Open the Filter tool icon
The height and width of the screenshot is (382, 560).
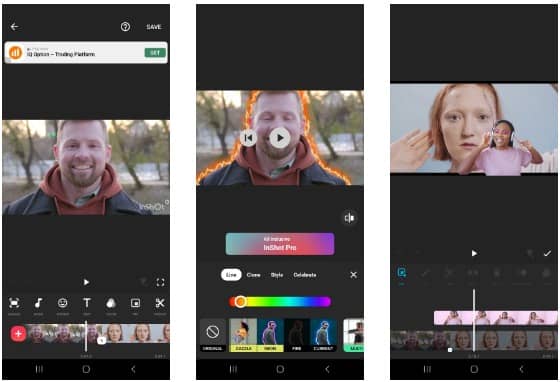[x=111, y=303]
